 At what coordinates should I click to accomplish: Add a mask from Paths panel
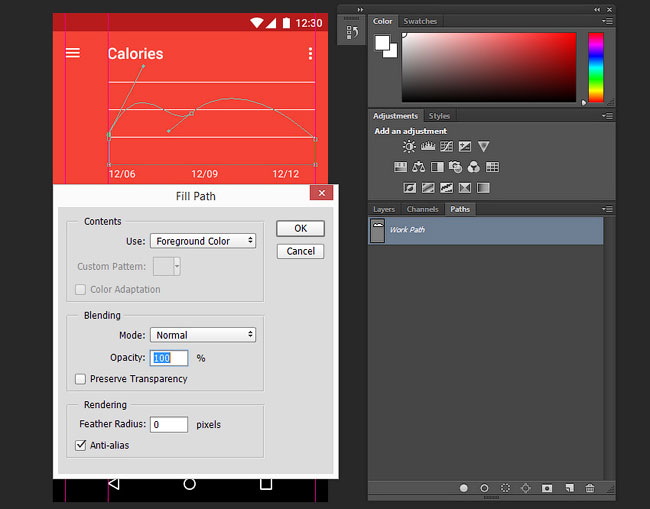pyautogui.click(x=547, y=488)
